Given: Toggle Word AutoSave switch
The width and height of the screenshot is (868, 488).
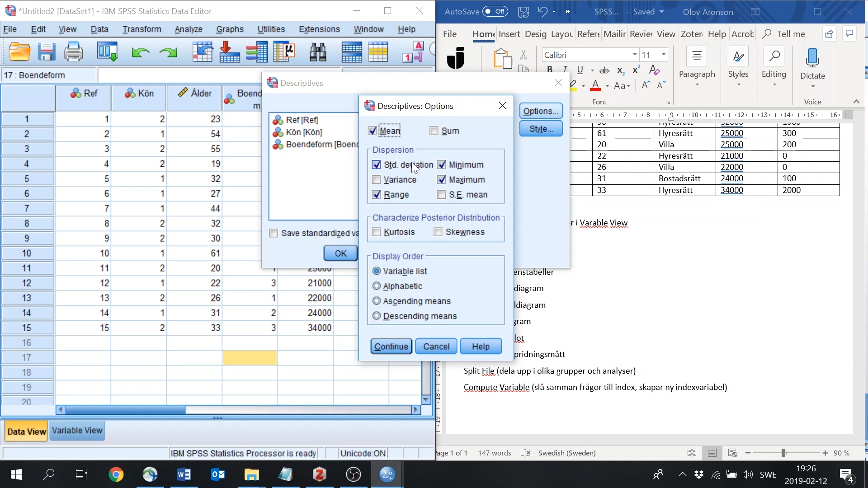Looking at the screenshot, I should pyautogui.click(x=495, y=12).
